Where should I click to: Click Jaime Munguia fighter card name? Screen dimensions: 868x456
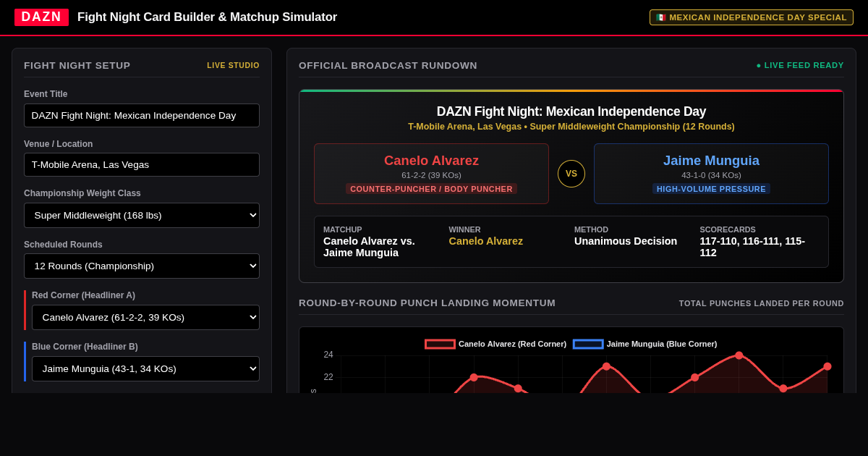pyautogui.click(x=711, y=161)
